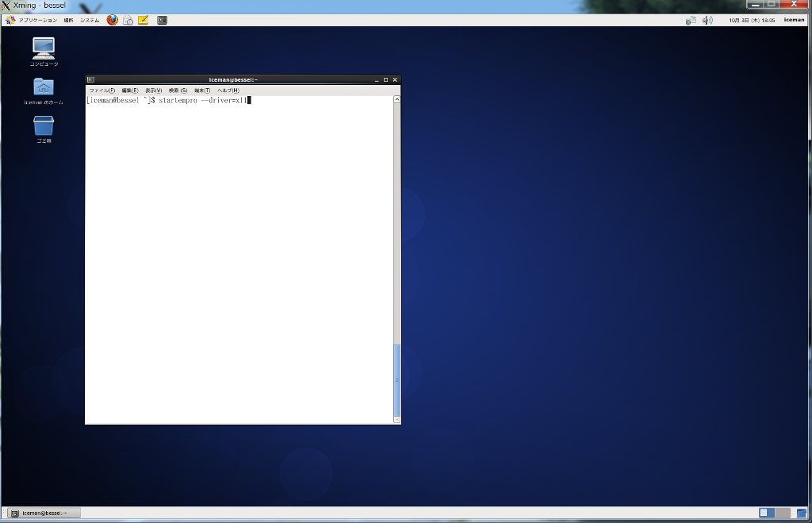Click the date and time clock
This screenshot has width=812, height=523.
coord(752,20)
